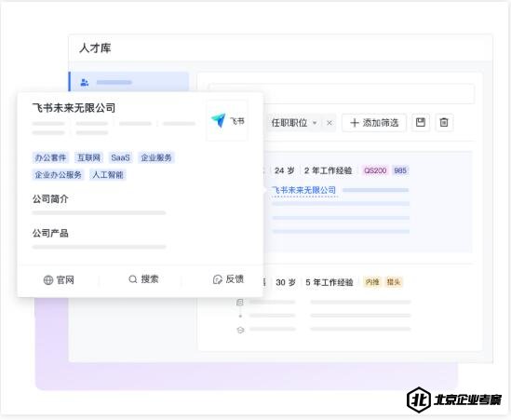The width and height of the screenshot is (511, 420).
Task: Click the QS200 tag
Action: point(375,170)
